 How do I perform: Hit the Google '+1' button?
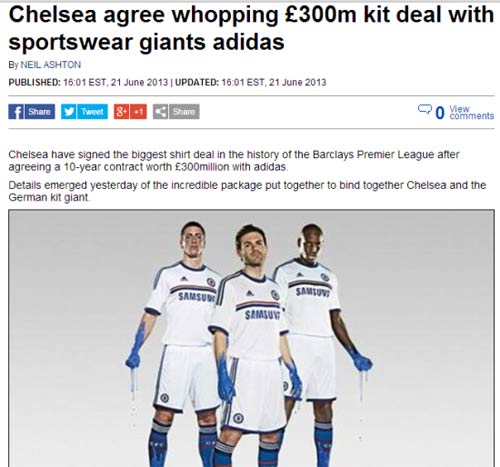point(138,112)
